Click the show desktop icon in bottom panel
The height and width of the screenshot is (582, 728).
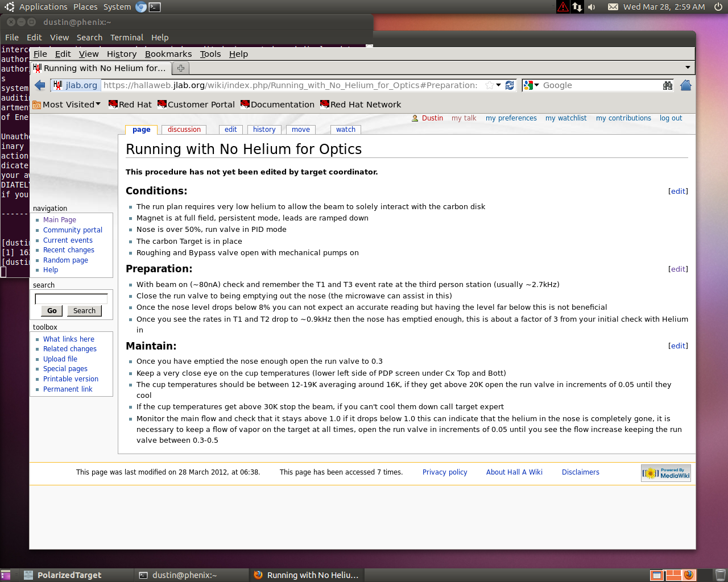[x=5, y=575]
